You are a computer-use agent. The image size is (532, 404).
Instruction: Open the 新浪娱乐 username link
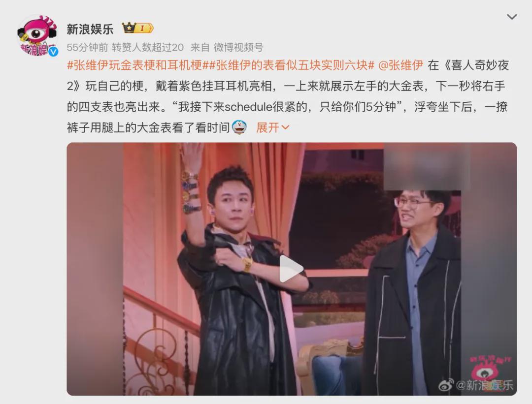[x=90, y=29]
